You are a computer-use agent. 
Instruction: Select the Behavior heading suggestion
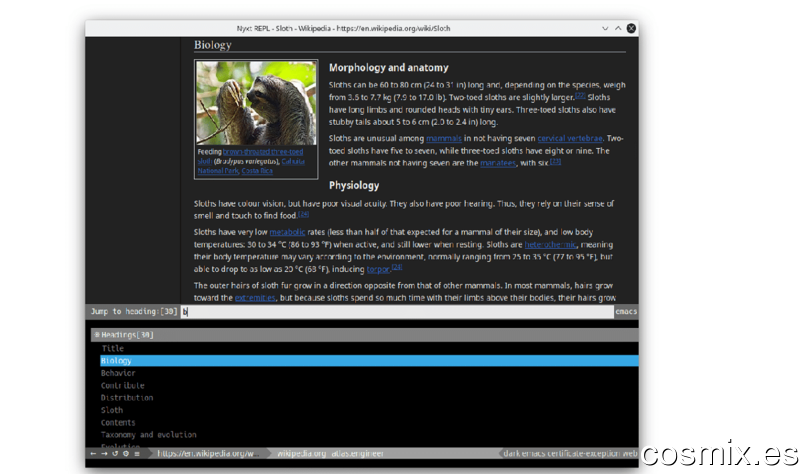118,373
